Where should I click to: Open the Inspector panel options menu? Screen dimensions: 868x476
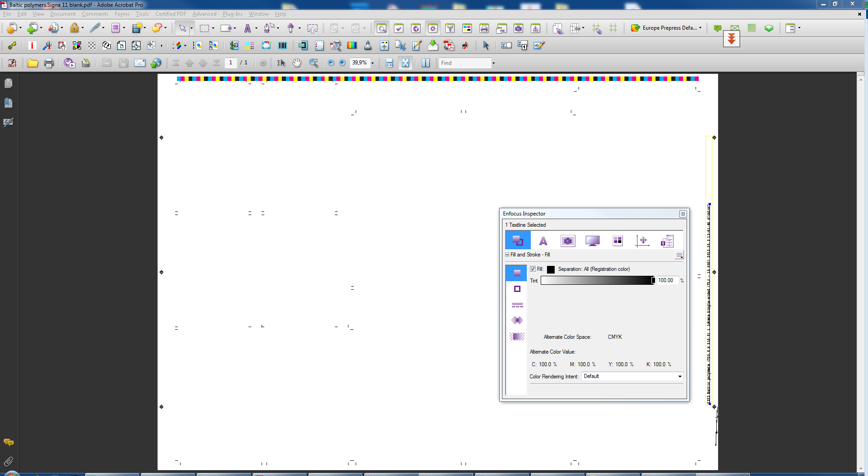pos(679,256)
